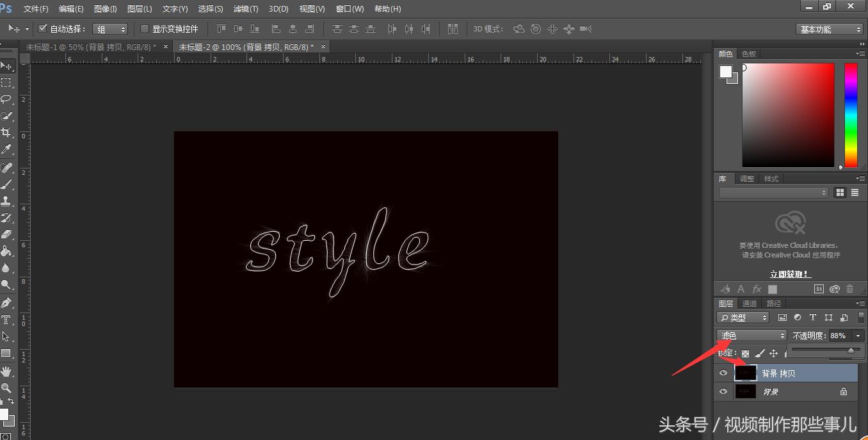Select the Brush tool
Screen dimensions: 868x440
click(x=8, y=185)
